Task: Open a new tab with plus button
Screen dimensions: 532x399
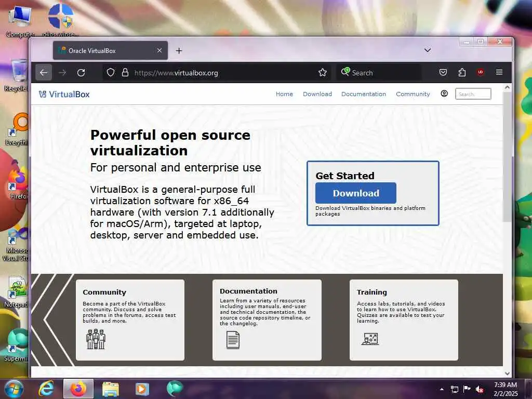Action: coord(179,51)
